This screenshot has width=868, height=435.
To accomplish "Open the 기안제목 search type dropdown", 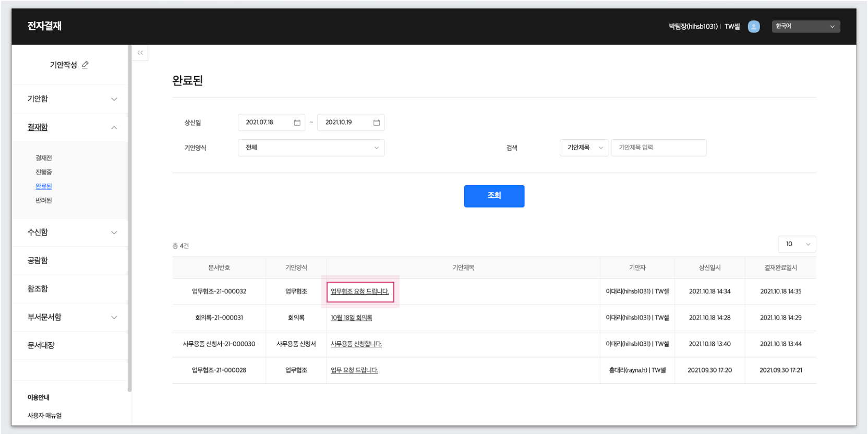I will coord(584,148).
